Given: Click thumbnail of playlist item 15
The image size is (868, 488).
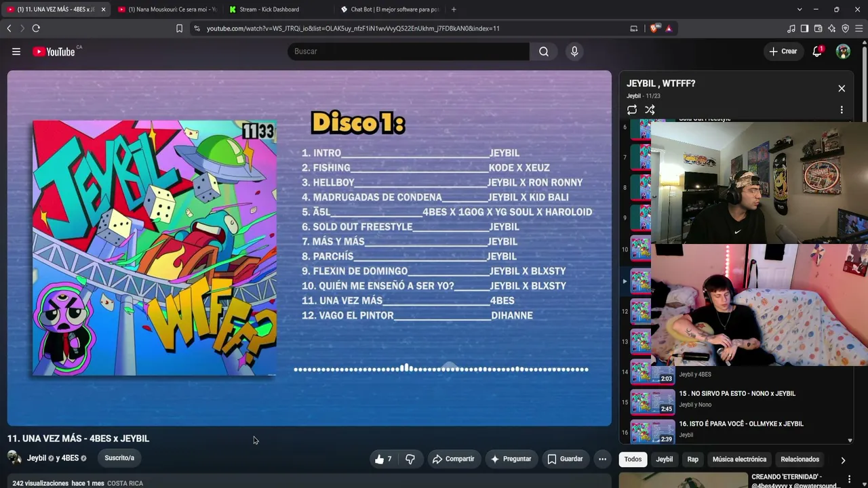Looking at the screenshot, I should tap(652, 402).
